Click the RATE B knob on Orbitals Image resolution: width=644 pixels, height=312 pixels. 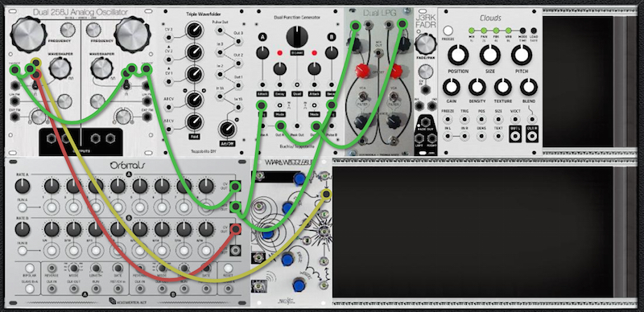23,229
